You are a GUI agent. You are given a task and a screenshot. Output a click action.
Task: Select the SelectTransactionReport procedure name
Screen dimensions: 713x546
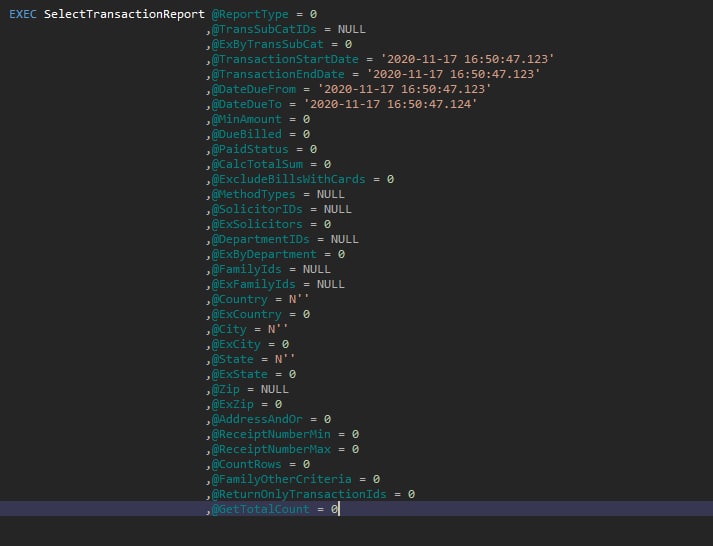(x=124, y=14)
